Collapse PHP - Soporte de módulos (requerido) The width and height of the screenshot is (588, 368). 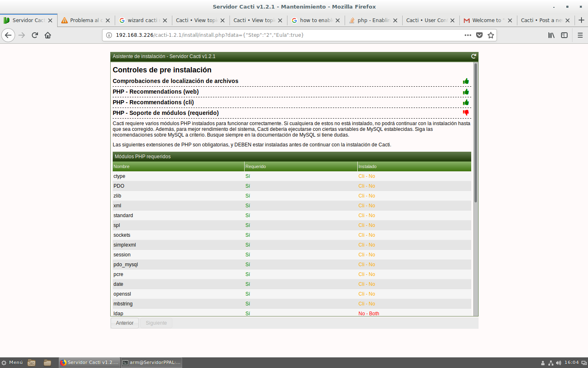coord(166,113)
